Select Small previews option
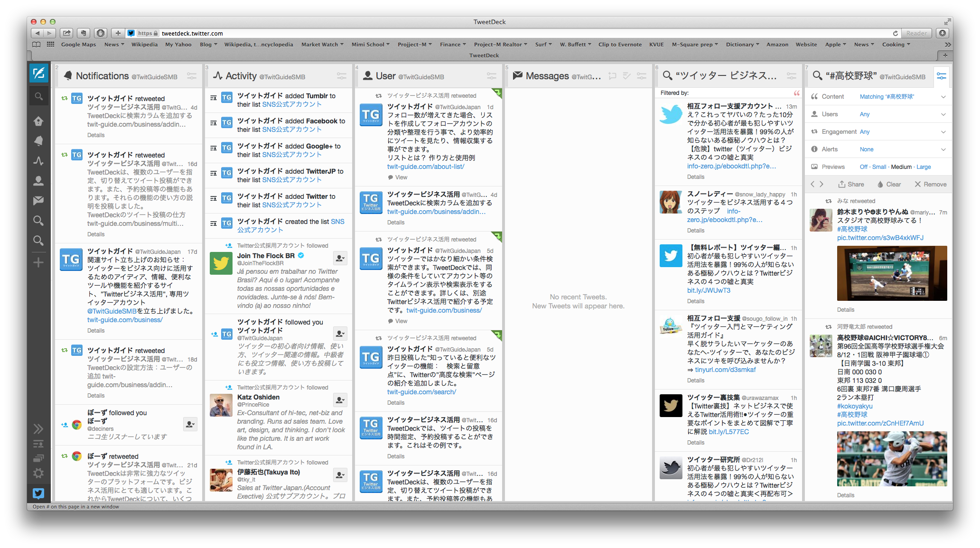 879,167
